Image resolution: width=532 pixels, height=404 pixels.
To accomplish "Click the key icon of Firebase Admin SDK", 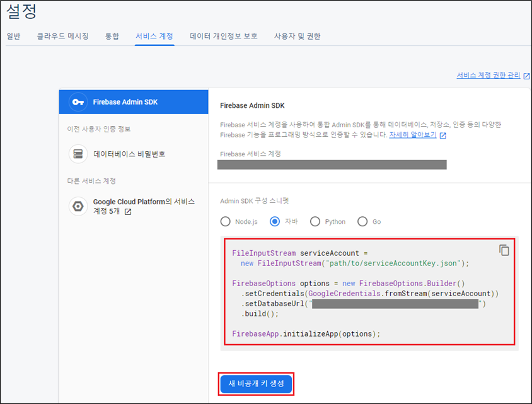I will click(78, 101).
